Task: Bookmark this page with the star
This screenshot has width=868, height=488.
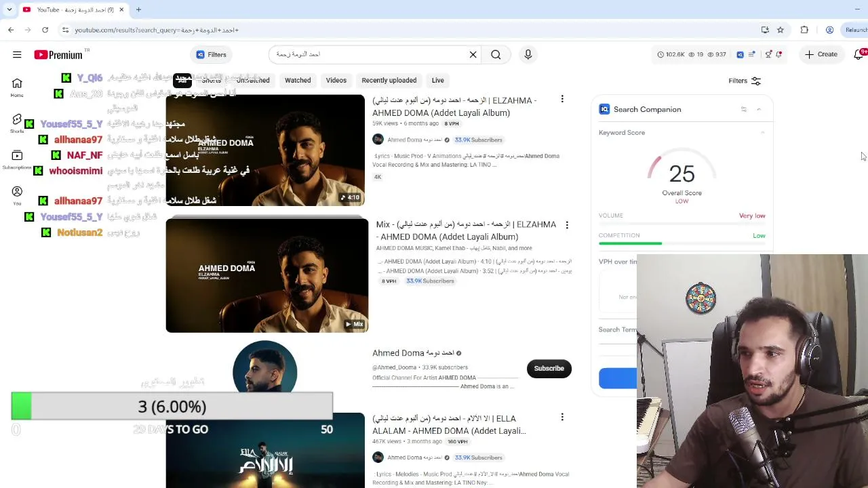Action: pos(781,30)
